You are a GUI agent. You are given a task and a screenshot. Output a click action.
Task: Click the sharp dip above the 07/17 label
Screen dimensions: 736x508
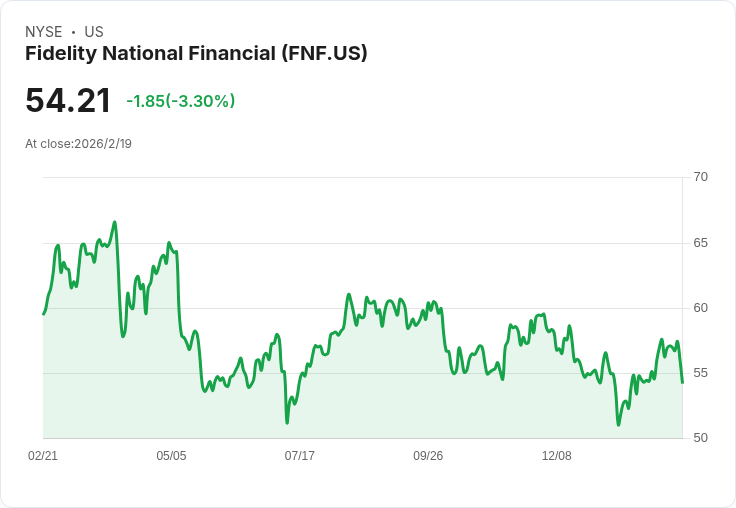[x=287, y=422]
